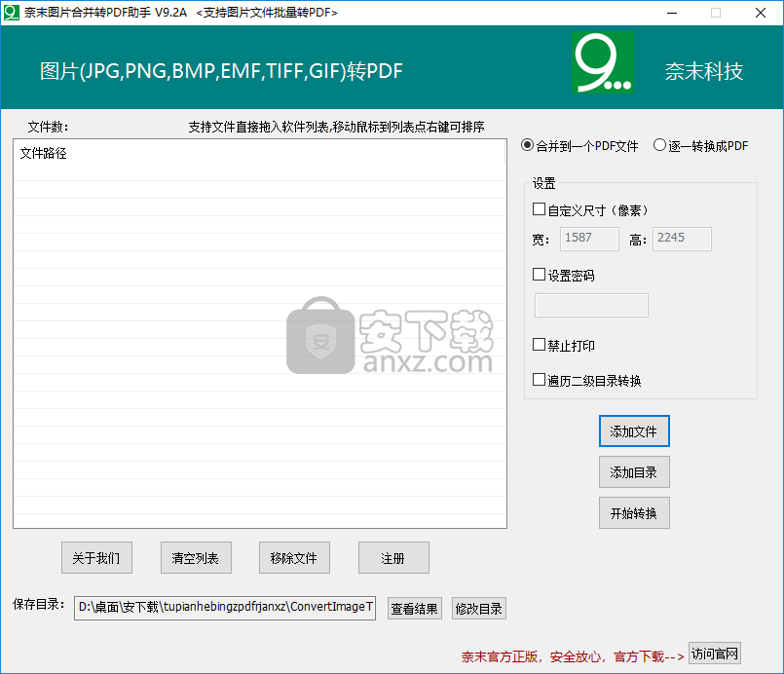Clear the list with 清空列表

(x=196, y=557)
